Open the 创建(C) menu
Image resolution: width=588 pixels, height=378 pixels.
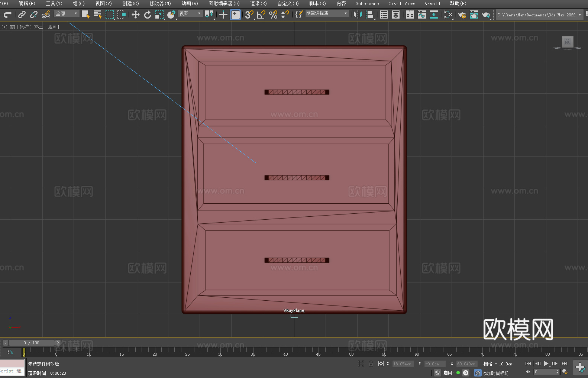point(130,3)
